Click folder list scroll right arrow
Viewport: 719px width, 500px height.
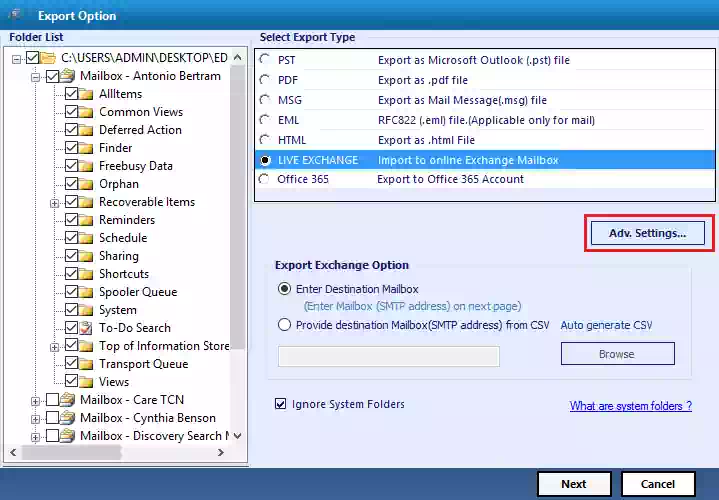(x=221, y=453)
